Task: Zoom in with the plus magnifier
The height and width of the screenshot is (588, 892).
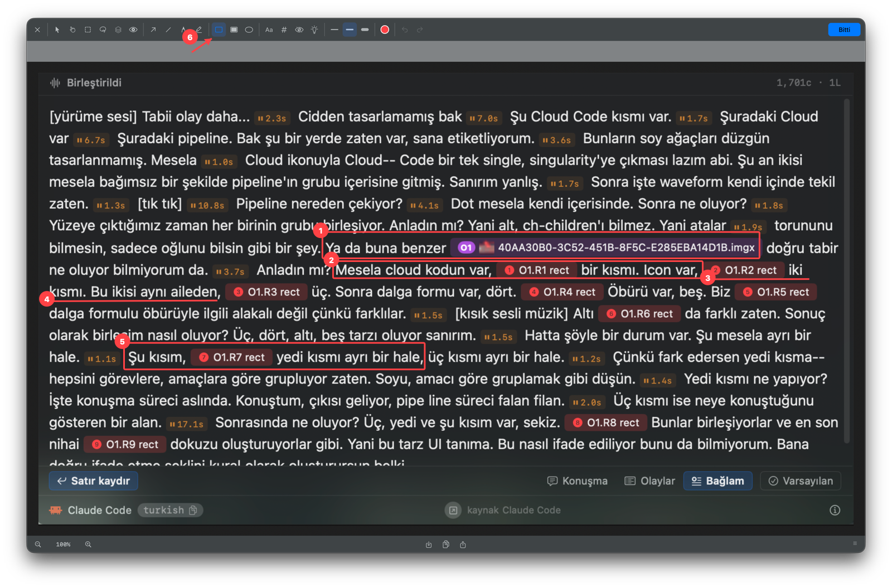Action: click(88, 545)
